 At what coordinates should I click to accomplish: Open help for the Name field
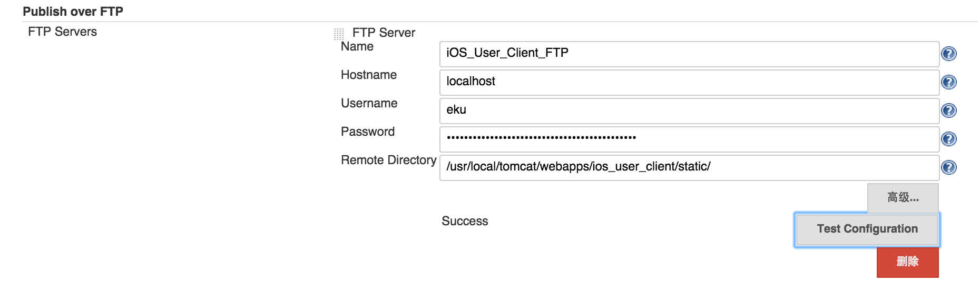click(x=948, y=54)
